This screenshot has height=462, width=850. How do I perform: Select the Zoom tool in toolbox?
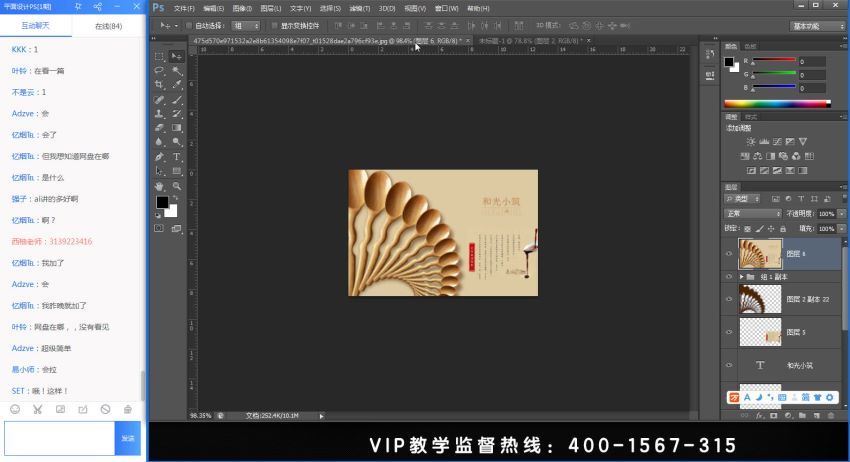coord(177,185)
